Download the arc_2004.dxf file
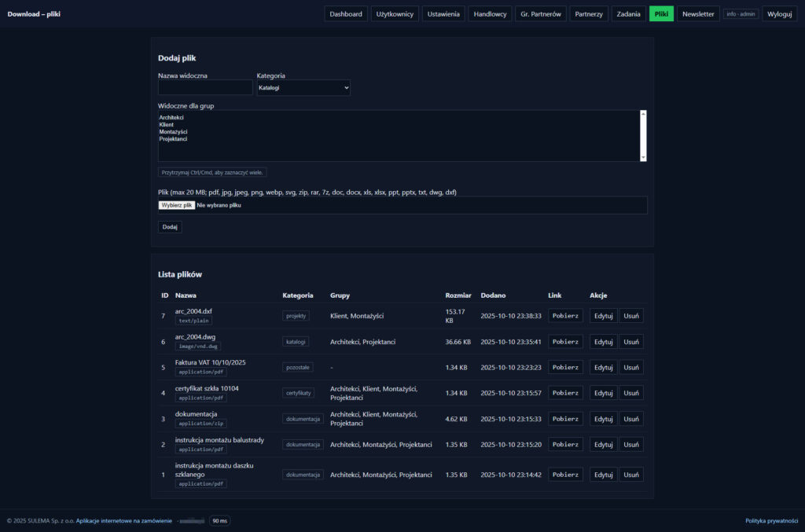 tap(565, 316)
